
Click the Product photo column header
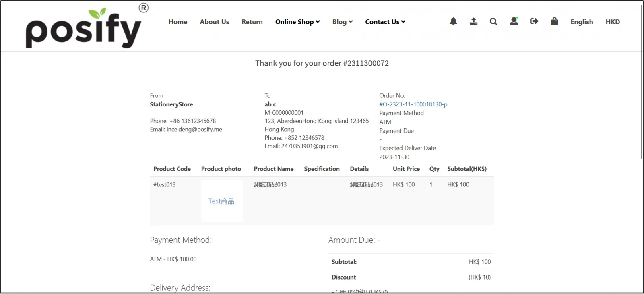click(221, 169)
